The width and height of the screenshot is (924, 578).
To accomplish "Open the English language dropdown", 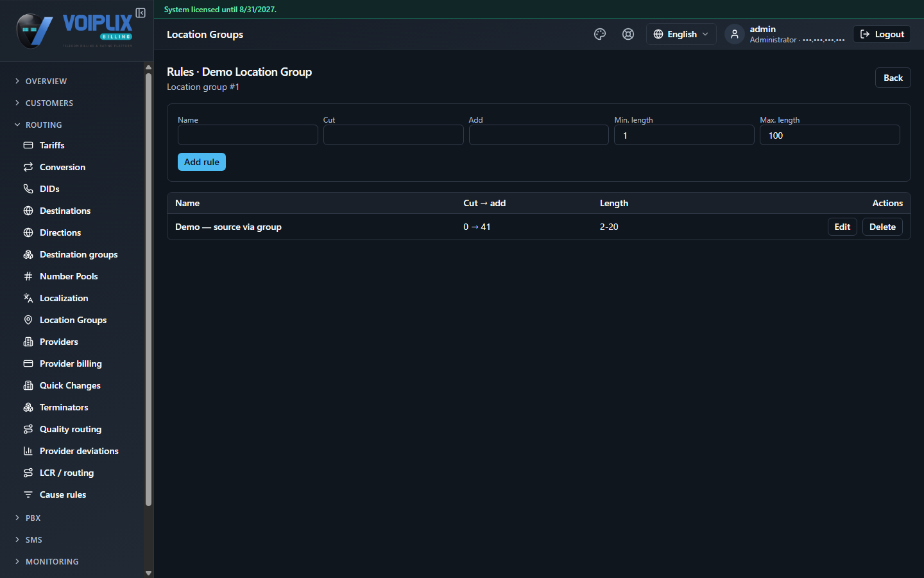I will (681, 34).
